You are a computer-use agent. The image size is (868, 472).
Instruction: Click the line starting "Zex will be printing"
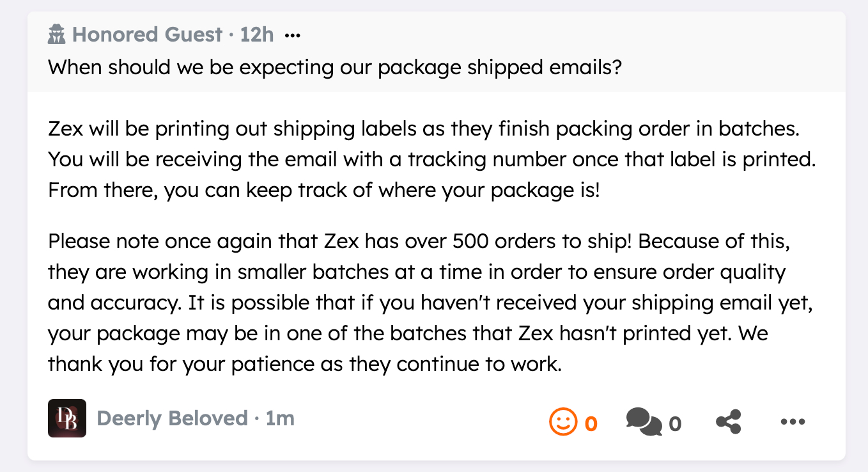pyautogui.click(x=424, y=129)
